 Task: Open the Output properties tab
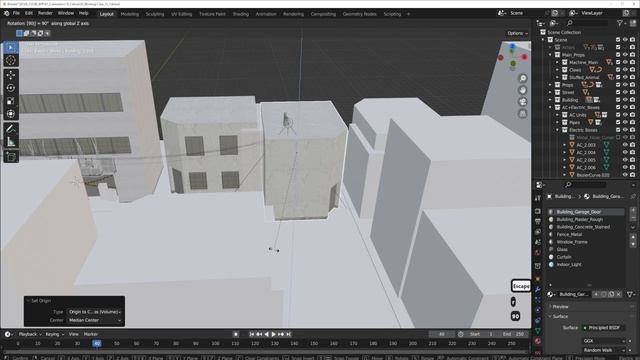point(538,222)
